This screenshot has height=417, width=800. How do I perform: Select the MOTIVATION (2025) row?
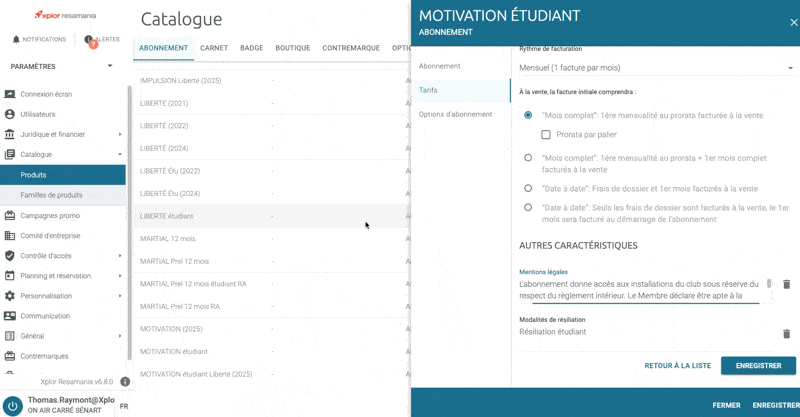click(271, 329)
